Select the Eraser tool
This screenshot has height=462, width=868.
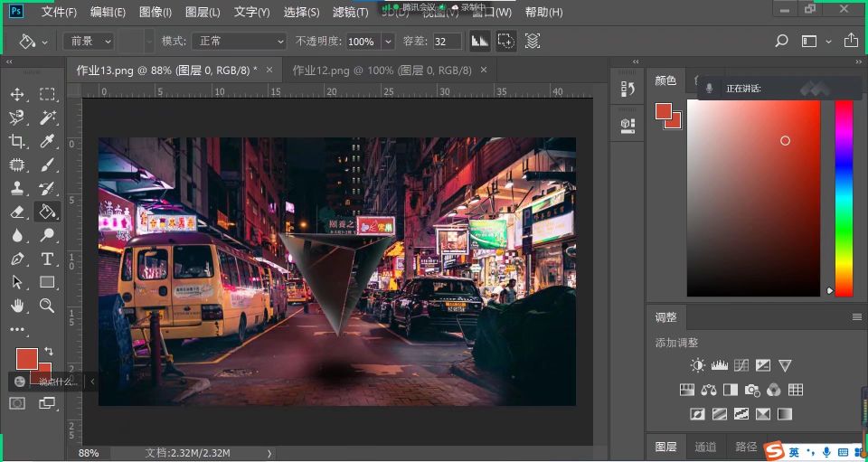pyautogui.click(x=17, y=212)
